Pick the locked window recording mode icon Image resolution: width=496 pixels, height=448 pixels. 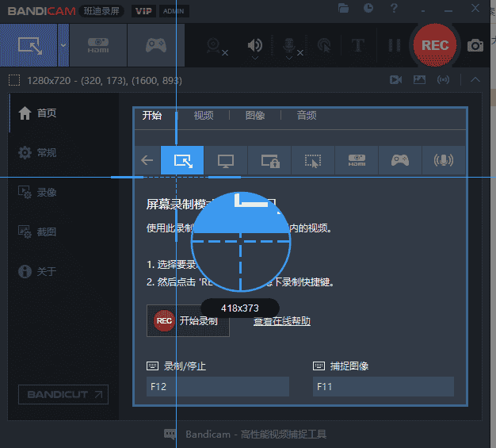(x=269, y=160)
